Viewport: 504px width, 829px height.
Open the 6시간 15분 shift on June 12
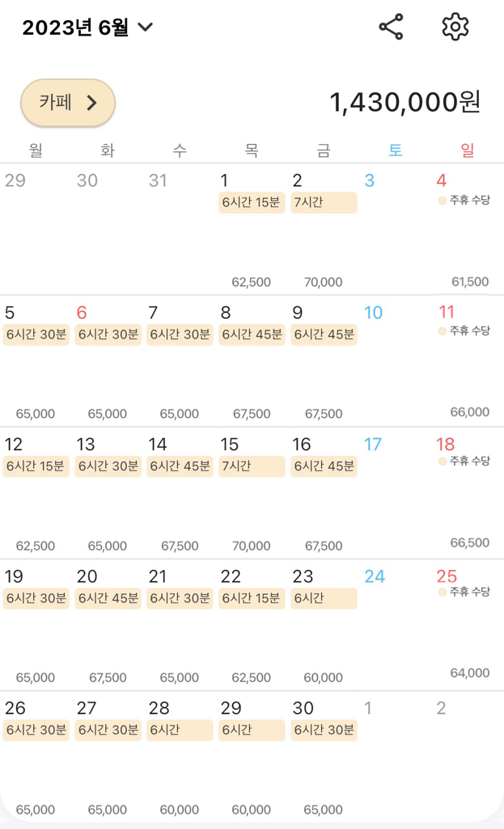[36, 466]
